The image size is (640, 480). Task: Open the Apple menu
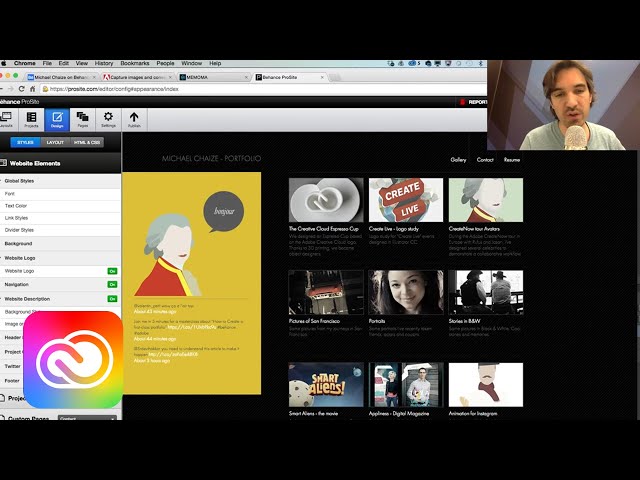pos(4,63)
